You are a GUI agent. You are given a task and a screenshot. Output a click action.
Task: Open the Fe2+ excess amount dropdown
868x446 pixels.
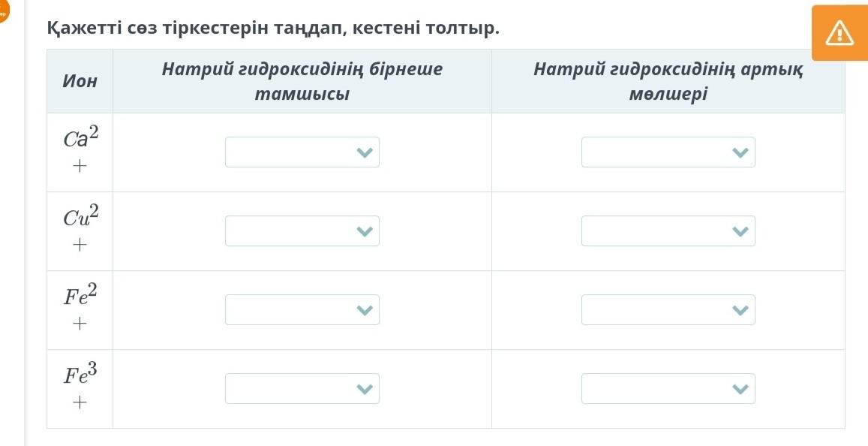point(668,310)
